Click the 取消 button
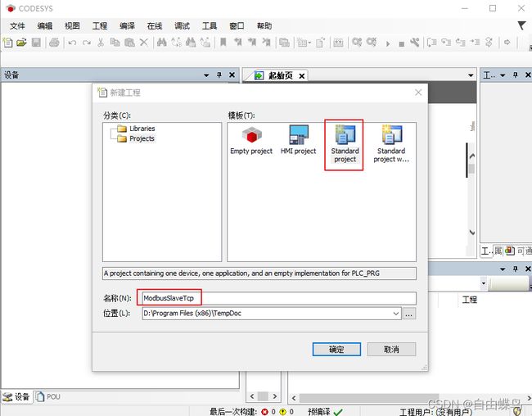Image resolution: width=532 pixels, height=416 pixels. point(391,349)
